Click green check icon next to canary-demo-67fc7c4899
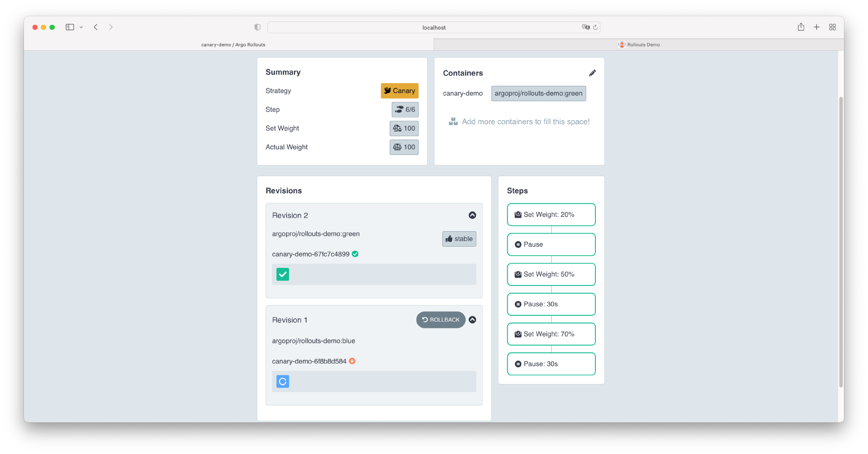The height and width of the screenshot is (454, 868). [355, 254]
